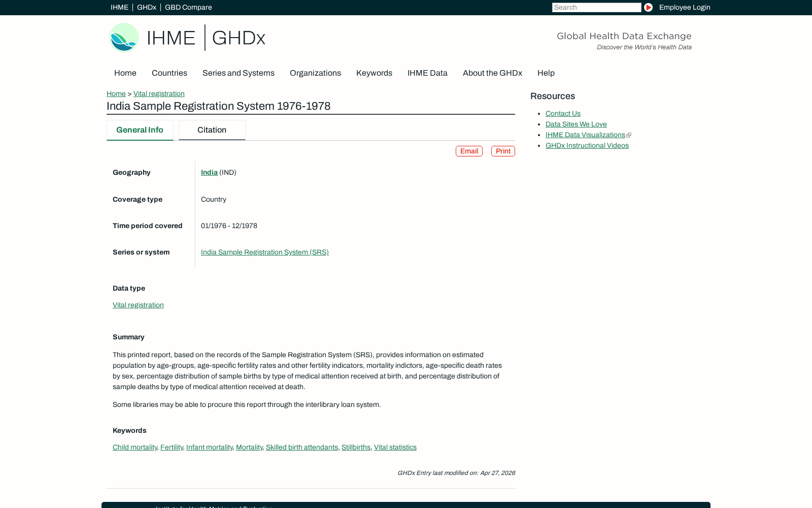
Task: Open the IHME link in top bar
Action: tap(119, 8)
